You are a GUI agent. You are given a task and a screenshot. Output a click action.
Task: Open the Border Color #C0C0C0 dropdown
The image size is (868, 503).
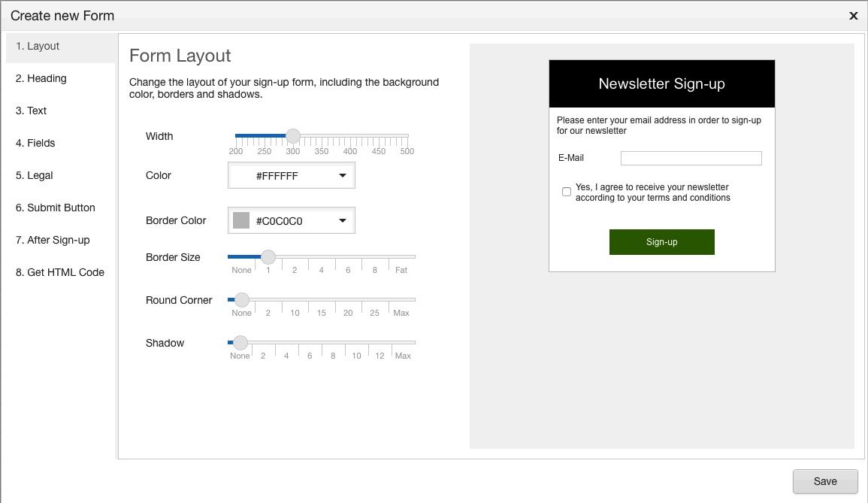click(x=291, y=220)
